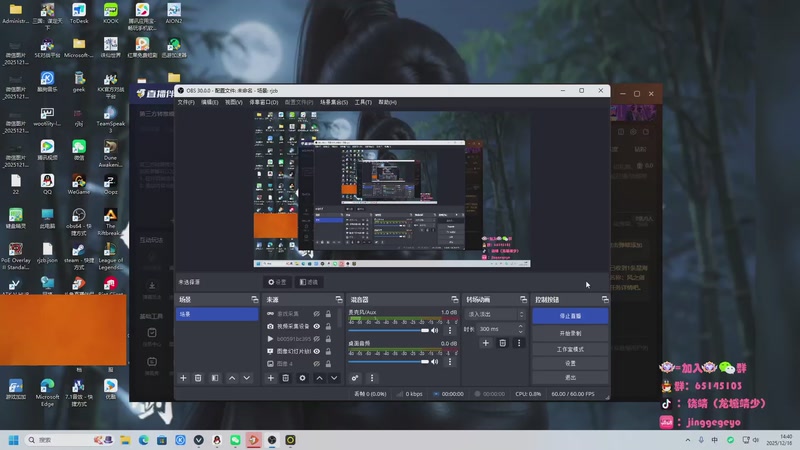This screenshot has width=800, height=450.
Task: Toggle lock on 窗口采集 source
Action: tap(328, 313)
